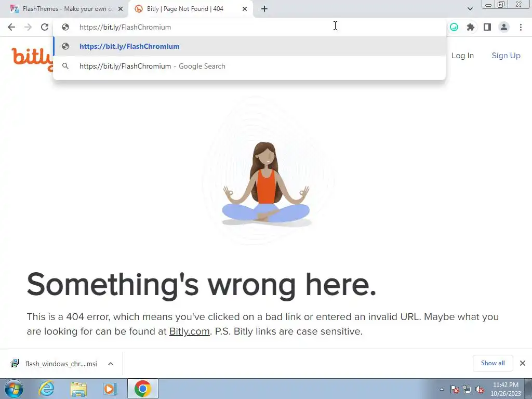Viewport: 532px width, 399px height.
Task: Open the Windows Start menu
Action: (14, 389)
